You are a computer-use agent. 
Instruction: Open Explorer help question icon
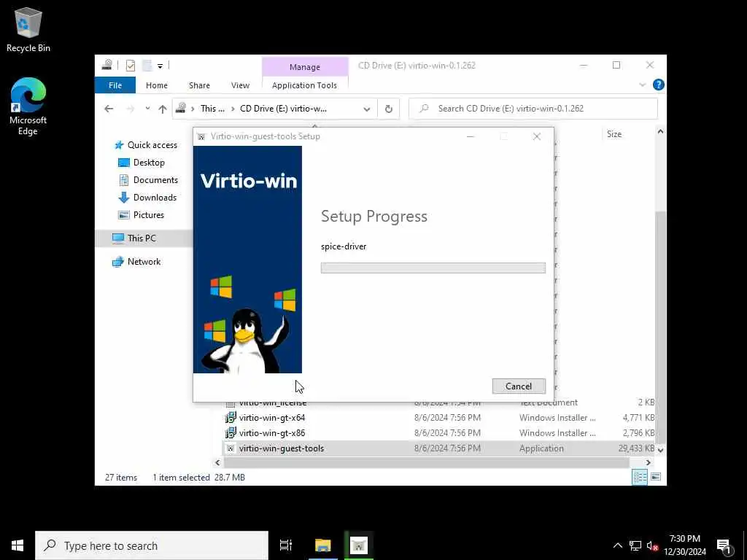pos(659,85)
